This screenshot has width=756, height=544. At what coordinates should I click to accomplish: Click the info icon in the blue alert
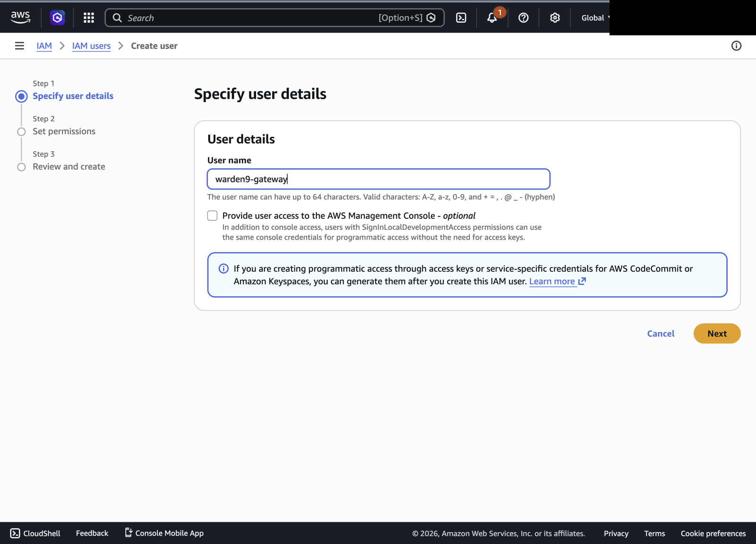pos(223,268)
